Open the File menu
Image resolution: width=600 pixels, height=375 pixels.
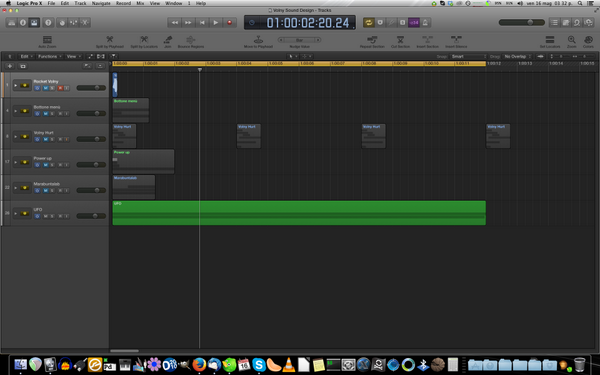point(51,3)
